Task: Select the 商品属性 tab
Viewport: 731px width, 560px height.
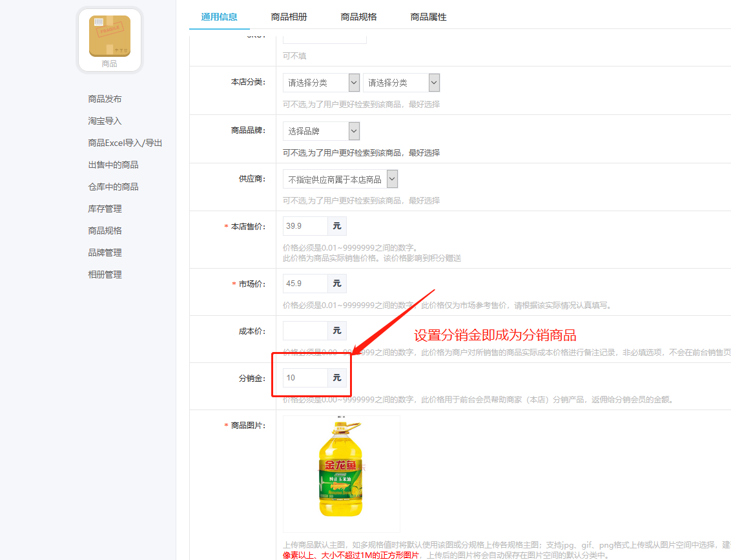Action: pos(428,17)
